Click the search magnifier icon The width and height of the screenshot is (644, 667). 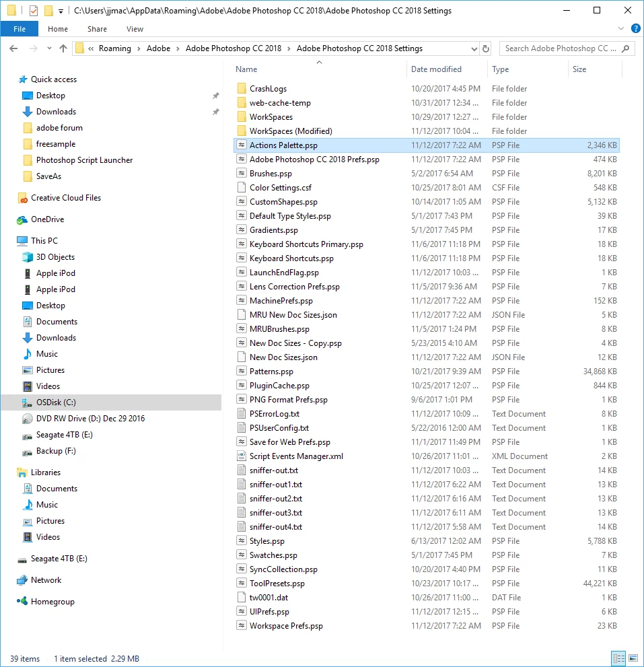[x=625, y=48]
